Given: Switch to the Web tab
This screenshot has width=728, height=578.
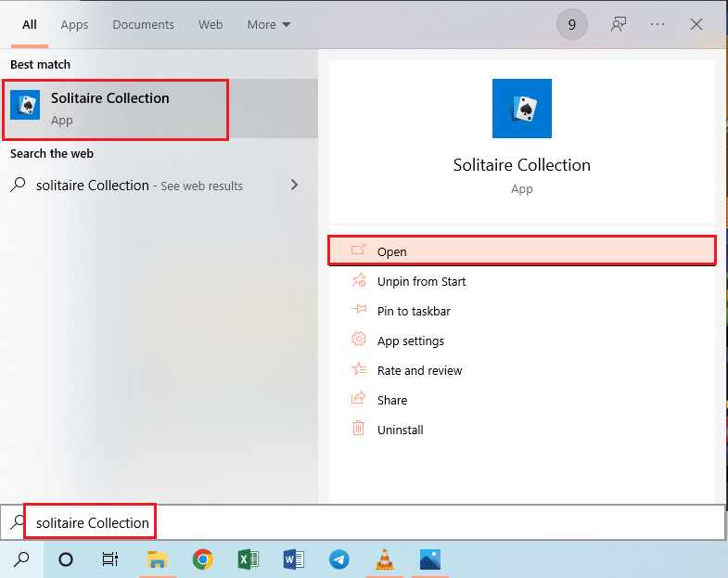Looking at the screenshot, I should point(211,25).
